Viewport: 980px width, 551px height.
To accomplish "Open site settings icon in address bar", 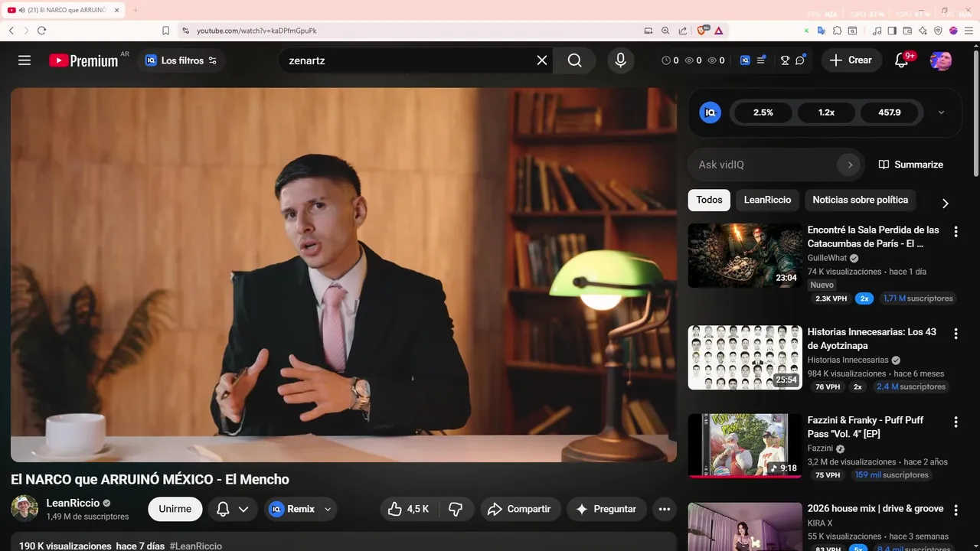I will click(185, 31).
